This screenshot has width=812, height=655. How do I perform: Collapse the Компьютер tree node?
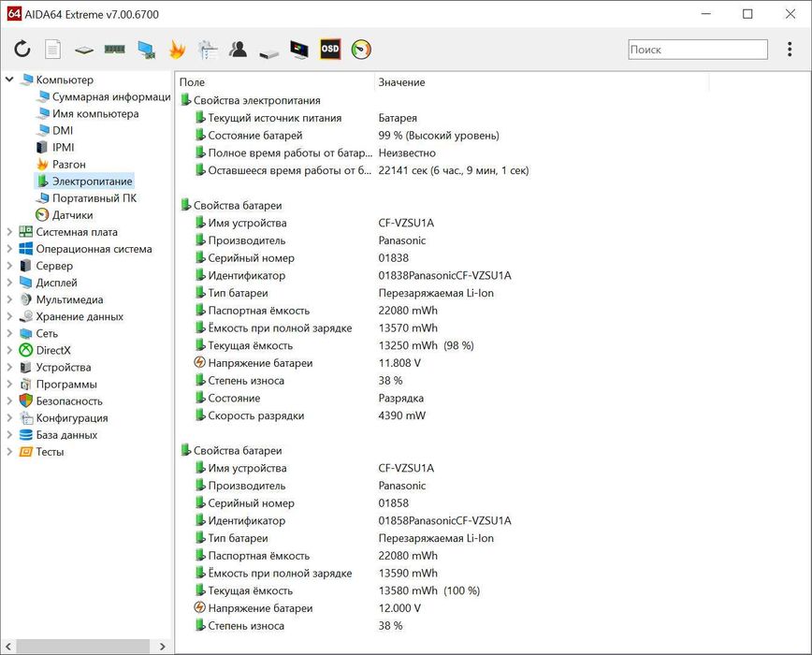[9, 80]
